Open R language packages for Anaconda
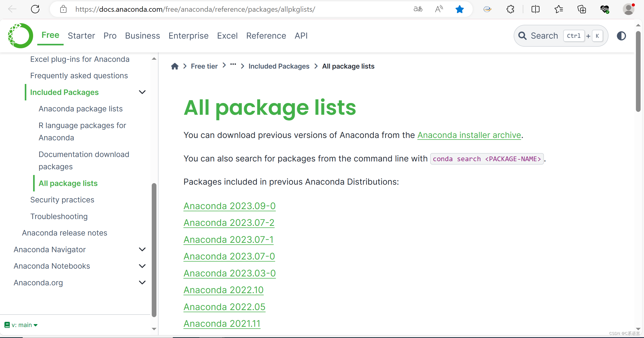This screenshot has height=338, width=644. (x=82, y=131)
